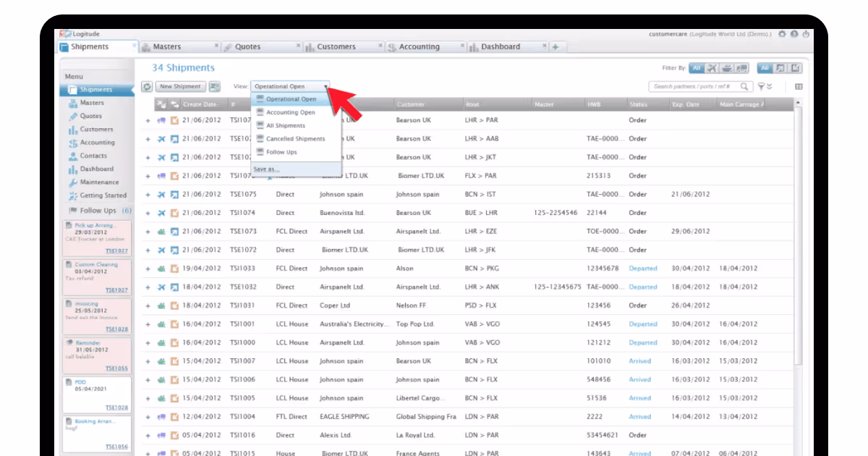The width and height of the screenshot is (868, 456).
Task: Filter by export shipments only
Action: [780, 68]
